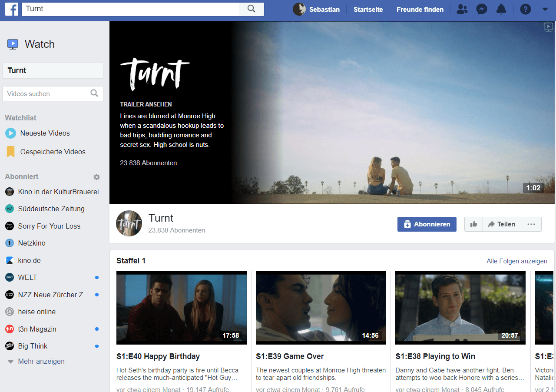The height and width of the screenshot is (392, 556).
Task: Click Teilen share button
Action: [502, 224]
